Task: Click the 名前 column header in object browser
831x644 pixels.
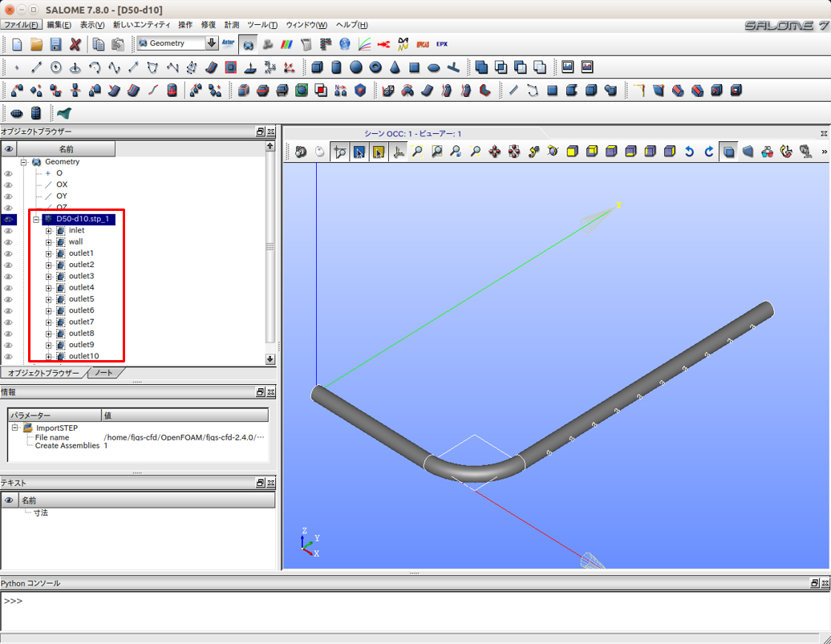Action: [67, 149]
